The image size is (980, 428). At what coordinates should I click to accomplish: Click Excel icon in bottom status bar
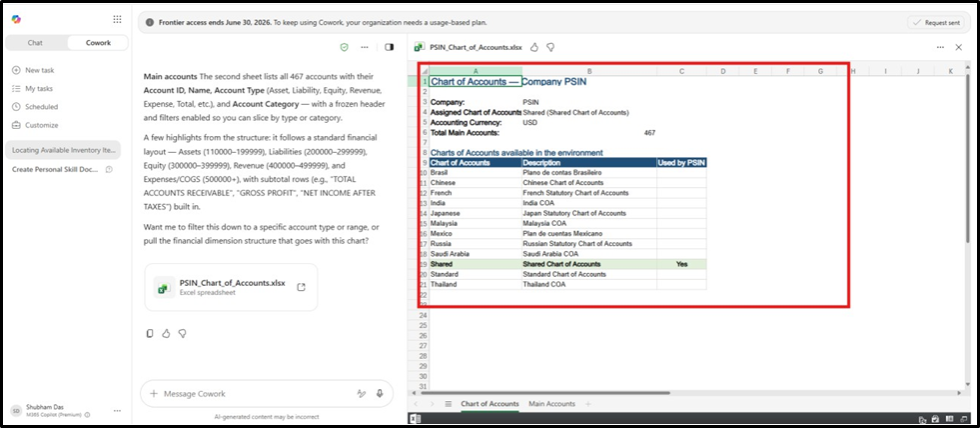click(x=414, y=419)
